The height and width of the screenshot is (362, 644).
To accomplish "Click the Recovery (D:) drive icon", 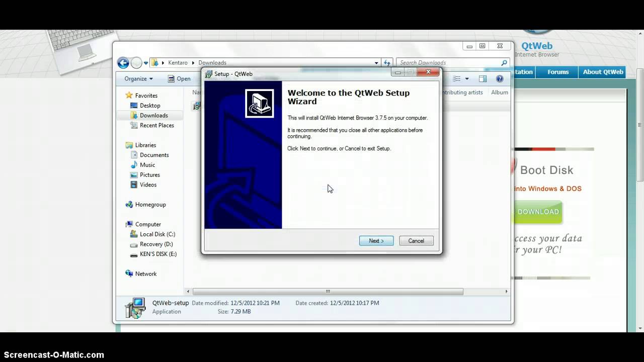I will coord(134,244).
